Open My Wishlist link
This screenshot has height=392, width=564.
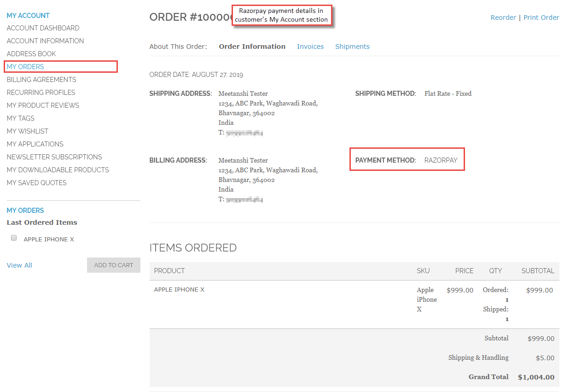point(28,131)
